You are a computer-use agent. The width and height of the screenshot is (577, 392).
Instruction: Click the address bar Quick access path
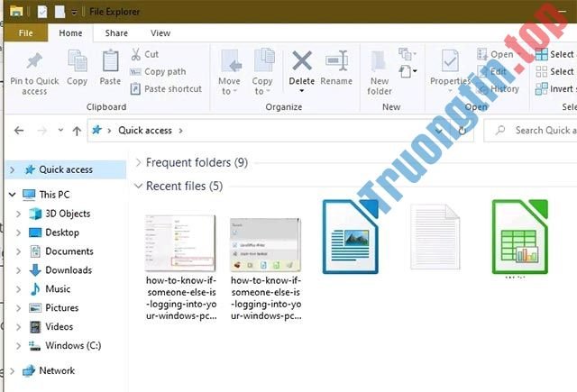[x=145, y=131]
